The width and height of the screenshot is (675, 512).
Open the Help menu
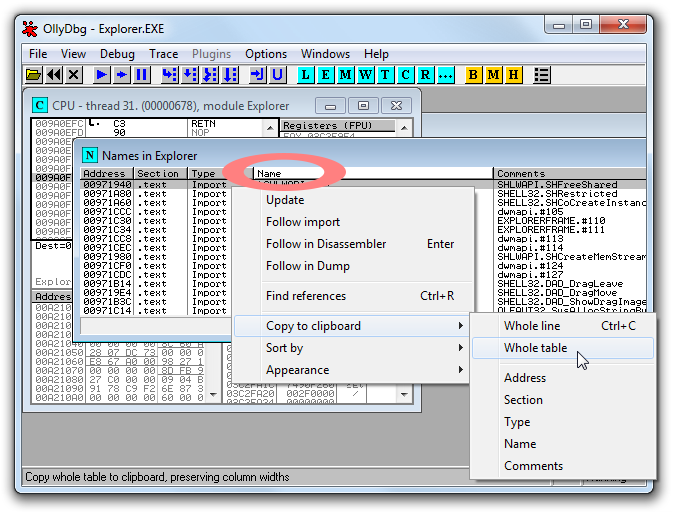click(376, 54)
